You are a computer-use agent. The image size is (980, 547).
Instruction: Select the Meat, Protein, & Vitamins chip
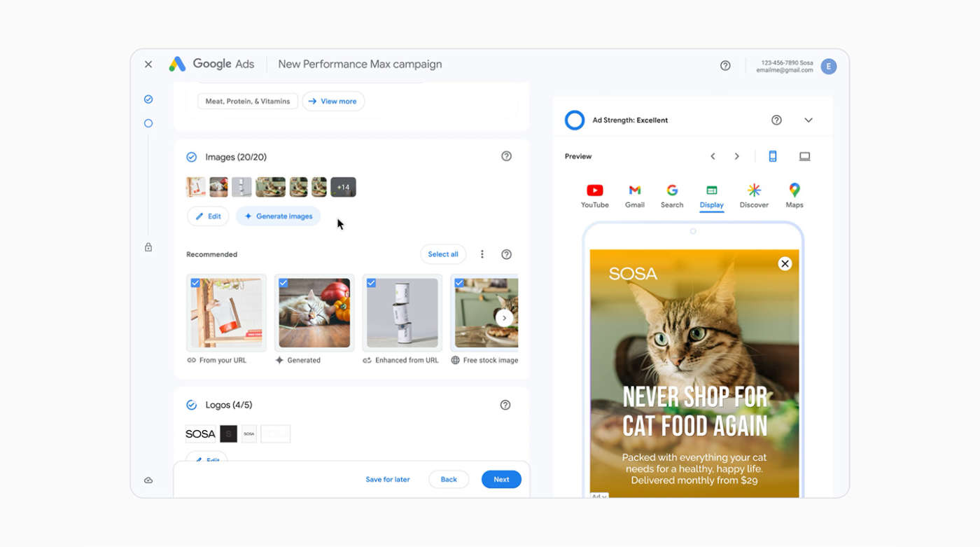pyautogui.click(x=248, y=102)
